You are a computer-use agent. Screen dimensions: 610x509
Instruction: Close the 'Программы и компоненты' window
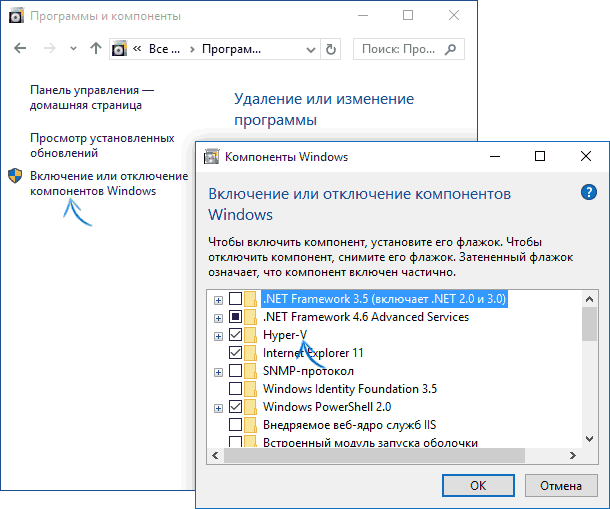coord(454,16)
